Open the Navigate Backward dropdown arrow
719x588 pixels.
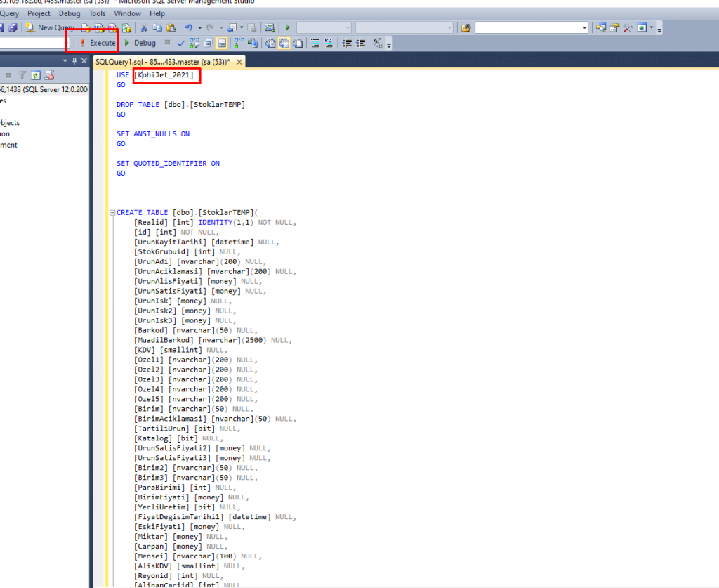click(x=242, y=27)
